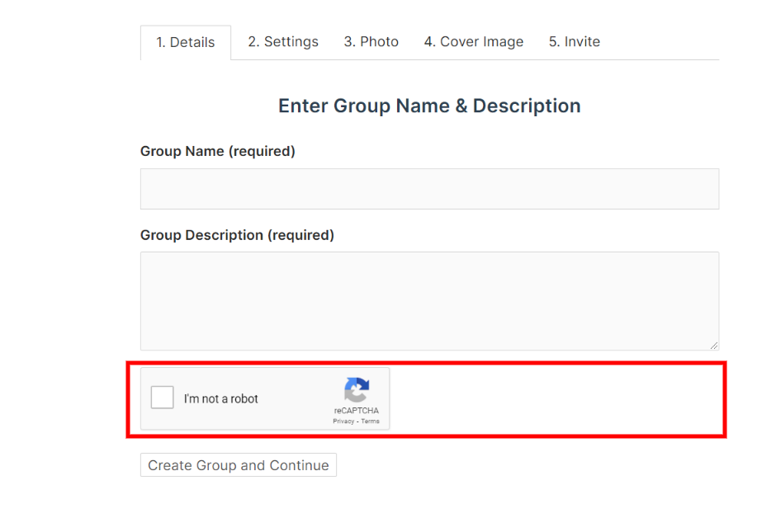Image resolution: width=776 pixels, height=532 pixels.
Task: Open the reCAPTCHA Privacy link
Action: (x=343, y=421)
